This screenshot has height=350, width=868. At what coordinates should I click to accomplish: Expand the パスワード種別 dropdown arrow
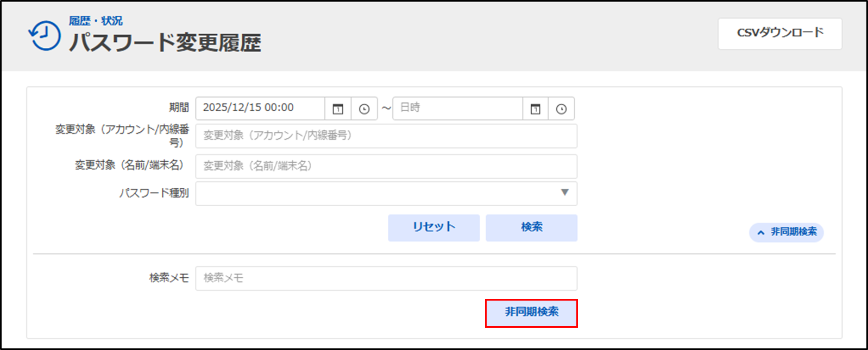[x=564, y=193]
